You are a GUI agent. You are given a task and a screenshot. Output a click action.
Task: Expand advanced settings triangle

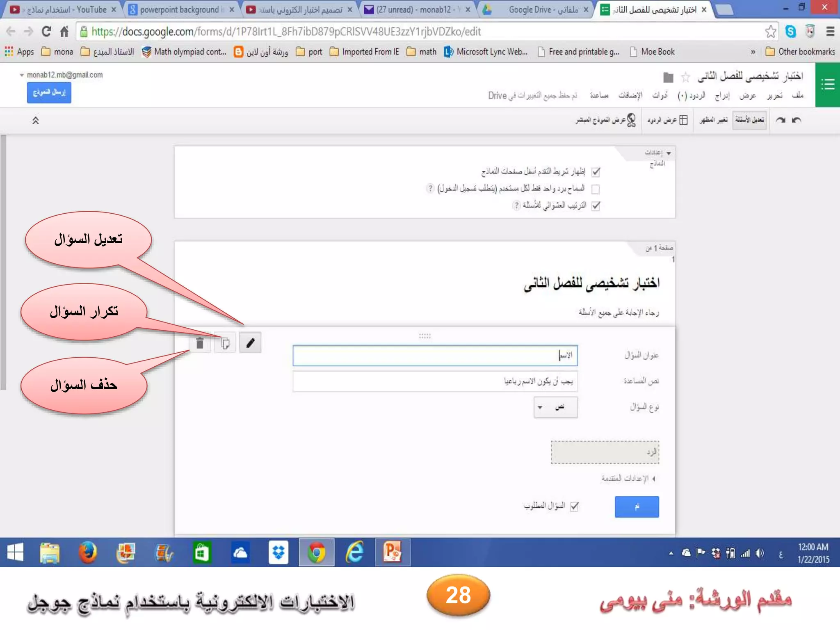(654, 479)
